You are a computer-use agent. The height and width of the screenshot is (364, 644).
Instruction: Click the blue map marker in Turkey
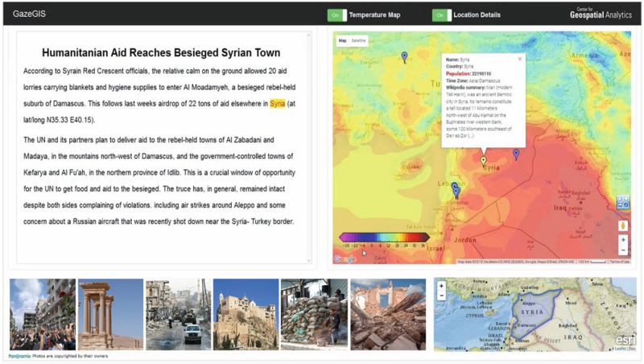(x=404, y=56)
